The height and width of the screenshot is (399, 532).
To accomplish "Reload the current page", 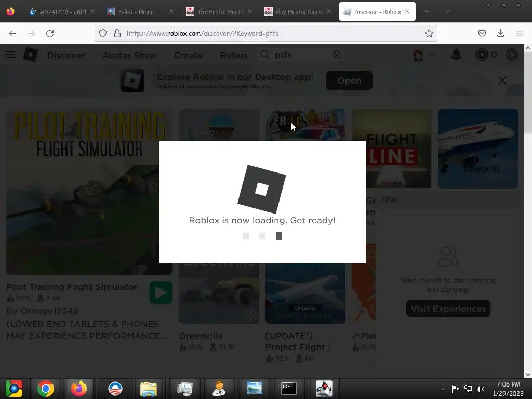I will click(50, 33).
